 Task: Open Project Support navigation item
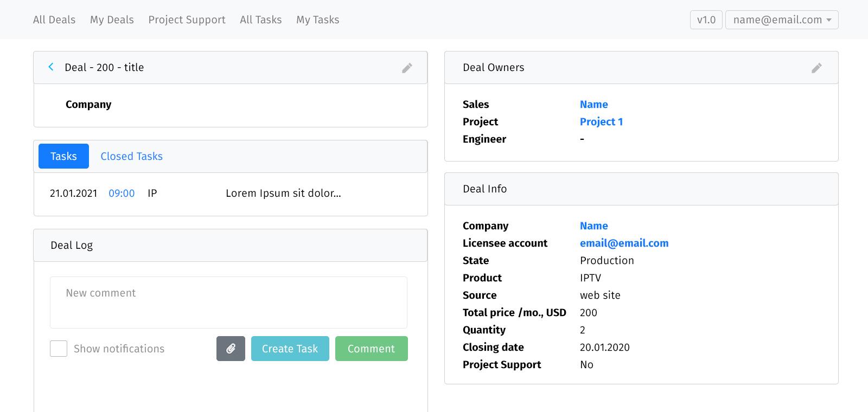point(187,20)
